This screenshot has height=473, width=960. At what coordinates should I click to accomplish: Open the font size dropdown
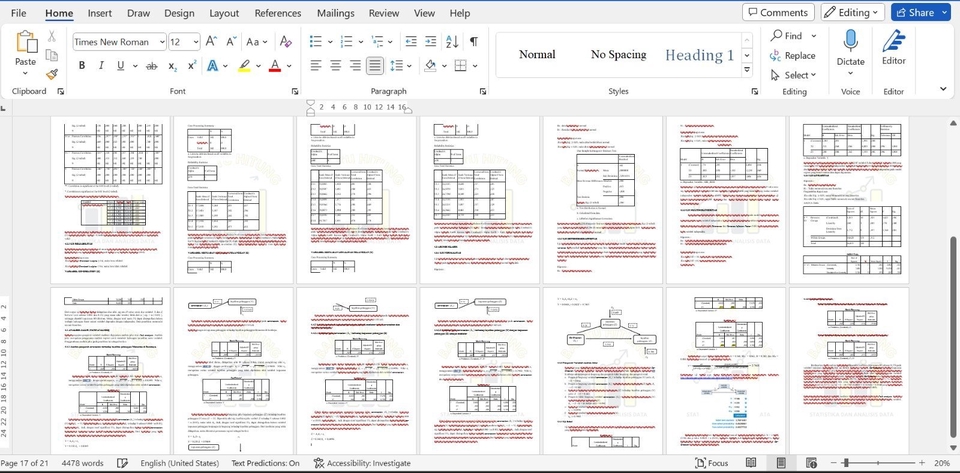click(x=196, y=42)
